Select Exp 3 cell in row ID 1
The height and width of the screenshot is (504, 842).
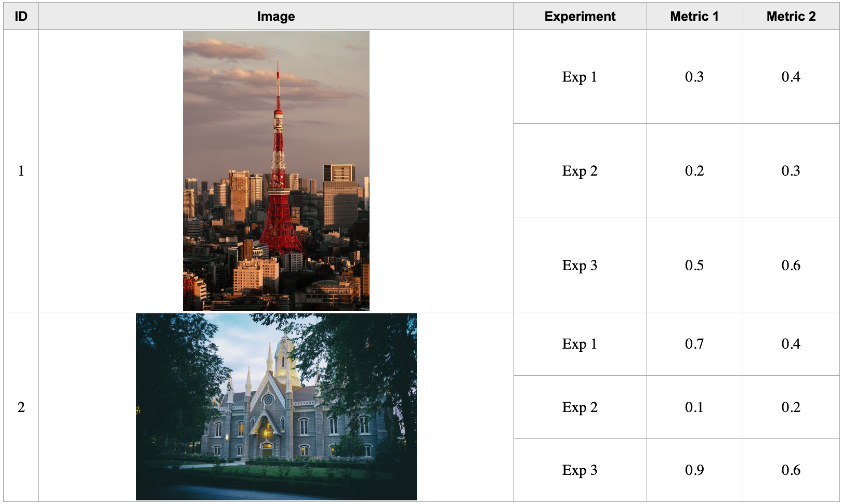580,265
